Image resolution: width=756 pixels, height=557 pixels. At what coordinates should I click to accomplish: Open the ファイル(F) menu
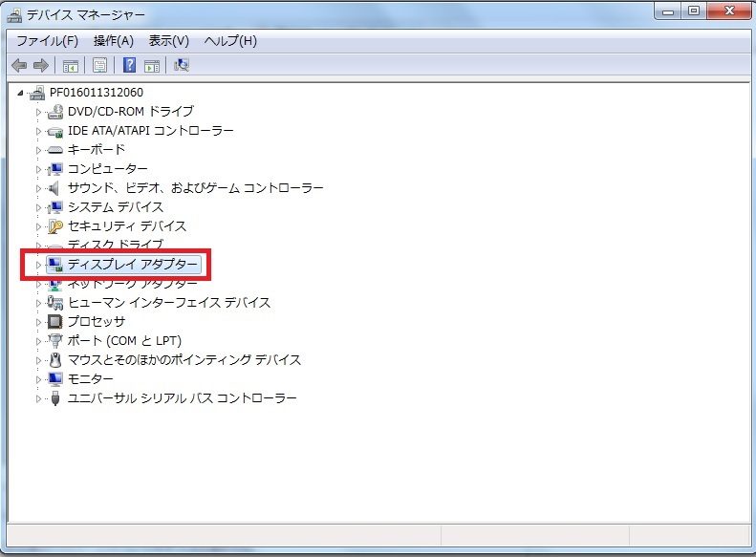click(x=47, y=41)
